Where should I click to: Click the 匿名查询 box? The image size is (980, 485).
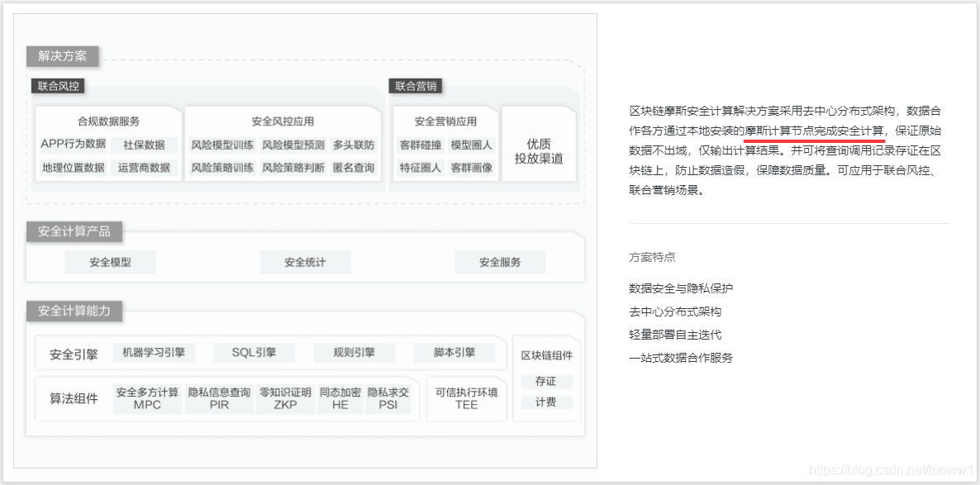click(354, 168)
